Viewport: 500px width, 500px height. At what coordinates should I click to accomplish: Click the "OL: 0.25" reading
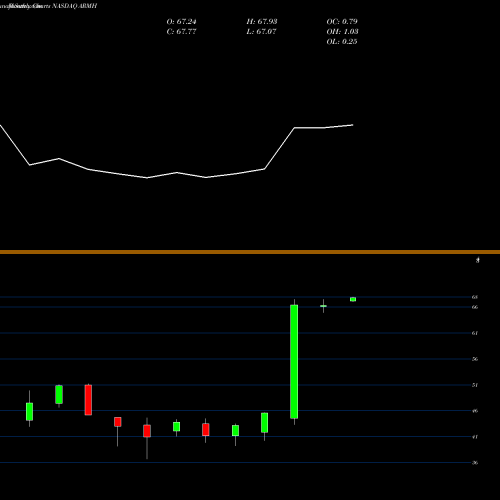[x=342, y=42]
